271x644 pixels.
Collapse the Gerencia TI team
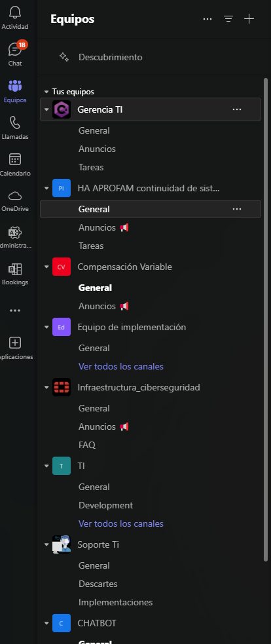point(46,109)
